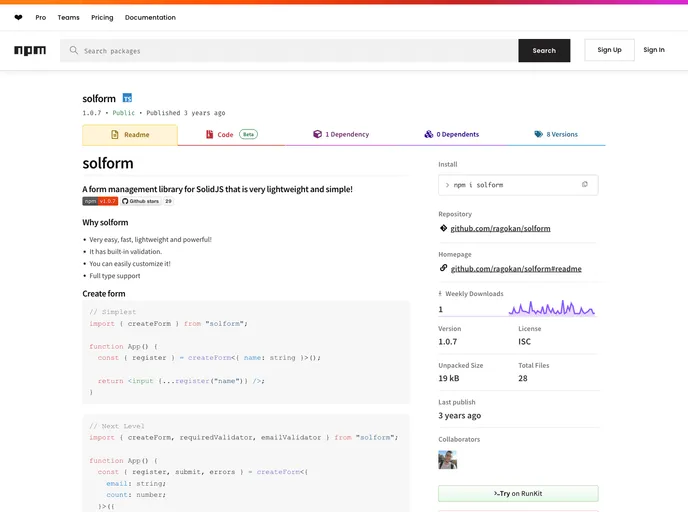Click the 'Public' label under package name
The height and width of the screenshot is (512, 688).
click(124, 113)
